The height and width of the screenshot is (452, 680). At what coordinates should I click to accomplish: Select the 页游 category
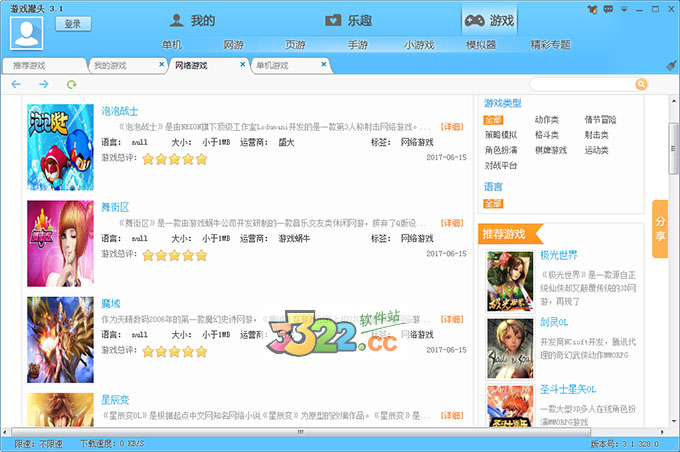295,45
